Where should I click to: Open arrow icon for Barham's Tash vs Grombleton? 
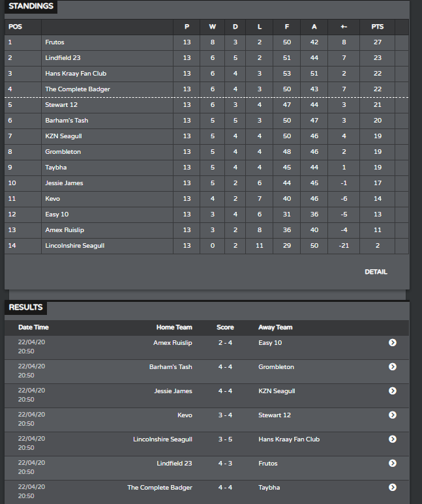click(x=393, y=366)
